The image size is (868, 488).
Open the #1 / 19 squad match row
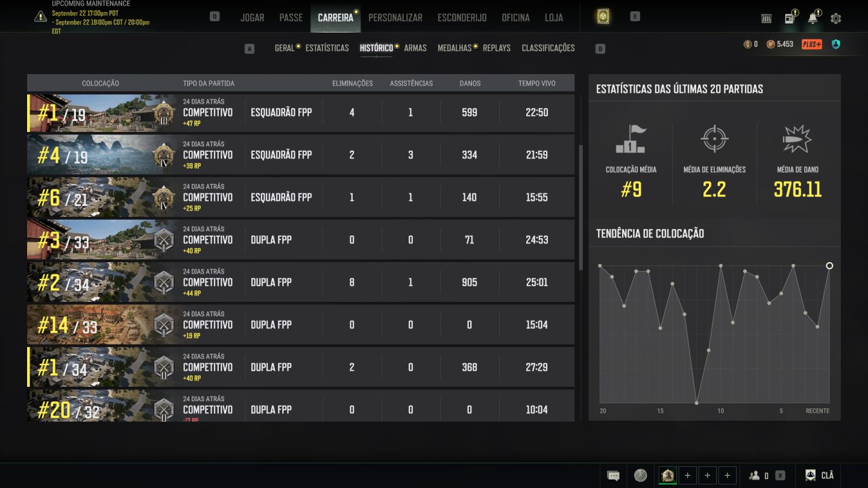[301, 113]
